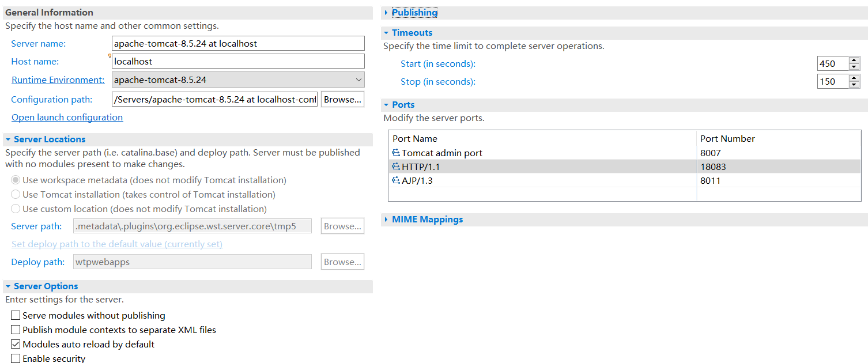The height and width of the screenshot is (363, 868).
Task: Open the Runtime Environment dropdown
Action: (358, 80)
